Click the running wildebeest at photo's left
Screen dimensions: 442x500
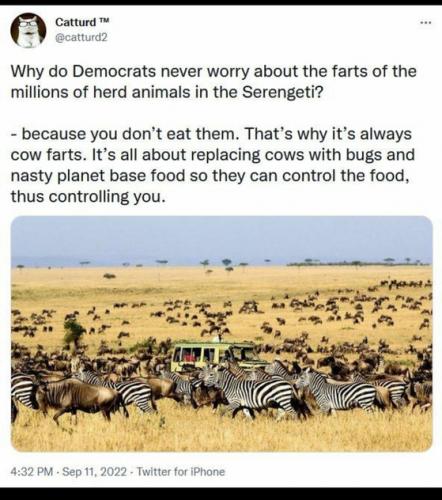coord(78,397)
